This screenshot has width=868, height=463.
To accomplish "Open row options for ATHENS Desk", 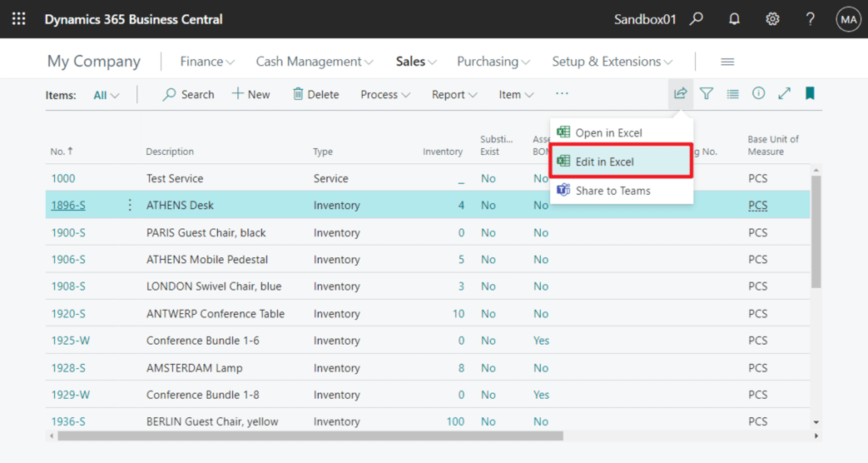I will coord(130,205).
